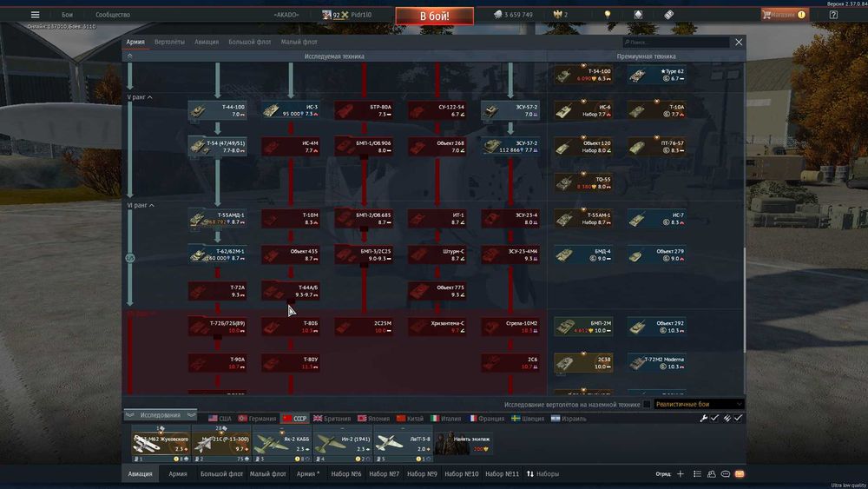Switch to the Малый флот research tab
Screen dimensions: 868x489
point(299,42)
